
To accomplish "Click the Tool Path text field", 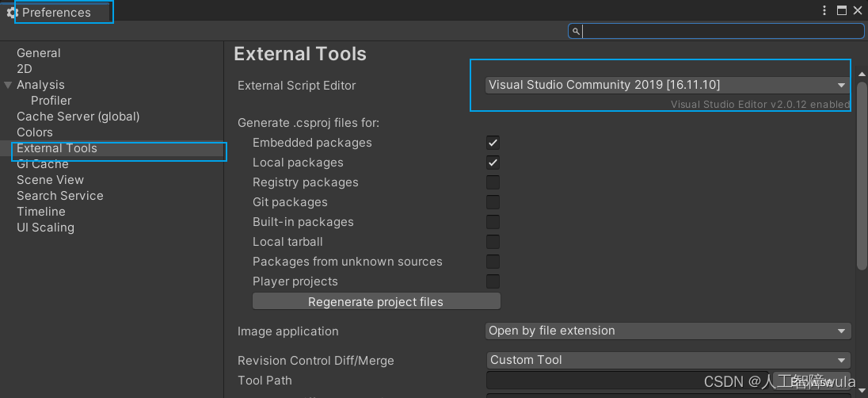I will tap(627, 381).
